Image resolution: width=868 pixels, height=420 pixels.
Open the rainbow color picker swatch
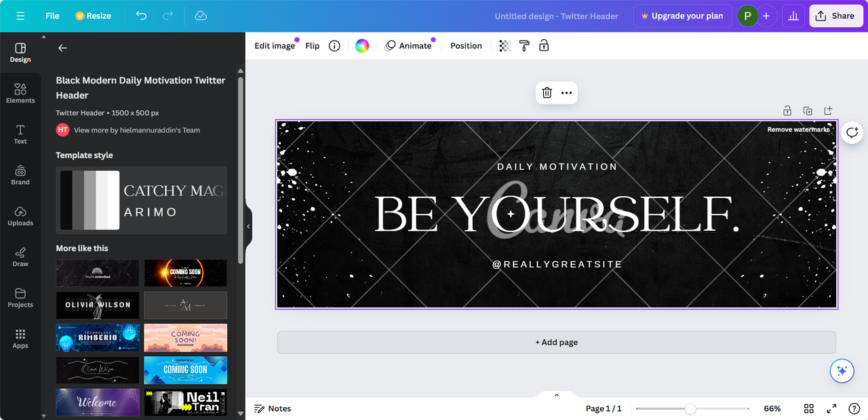362,45
